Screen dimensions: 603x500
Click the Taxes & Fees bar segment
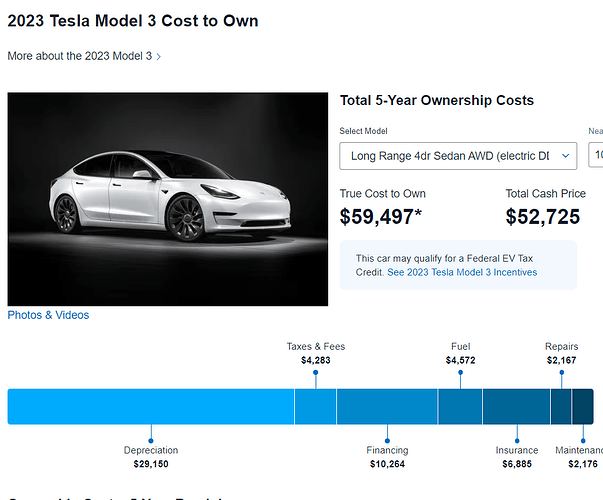[x=315, y=406]
